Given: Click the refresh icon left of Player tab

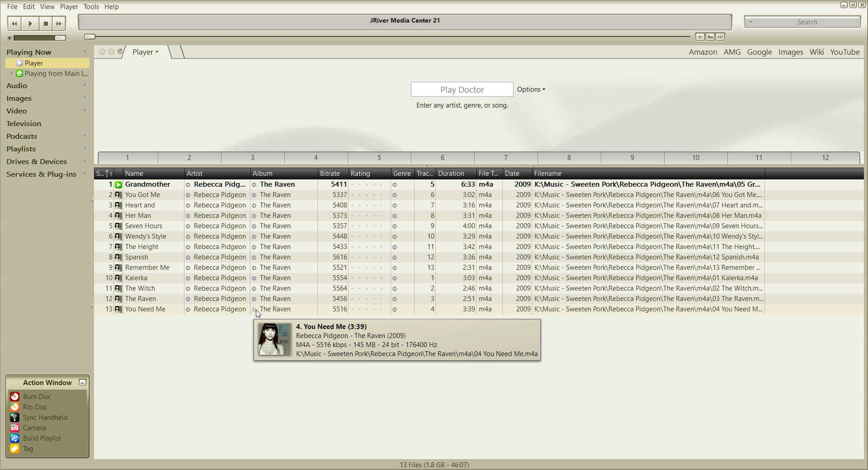Looking at the screenshot, I should pyautogui.click(x=120, y=52).
